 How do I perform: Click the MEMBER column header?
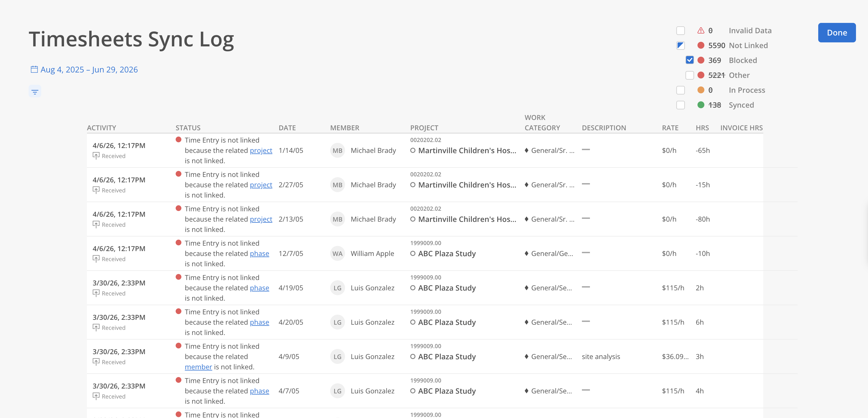[x=345, y=128]
